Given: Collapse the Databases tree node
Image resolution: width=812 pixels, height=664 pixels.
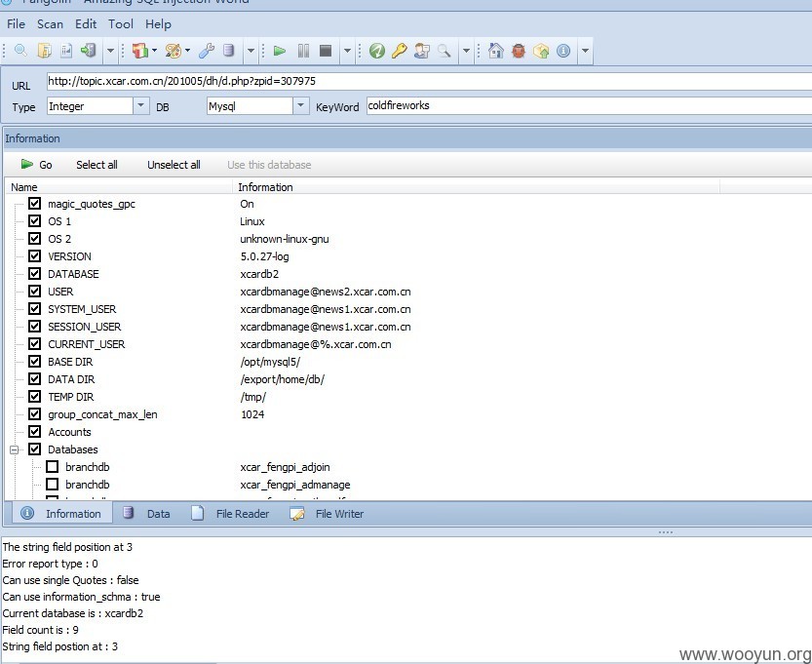Looking at the screenshot, I should [x=15, y=449].
